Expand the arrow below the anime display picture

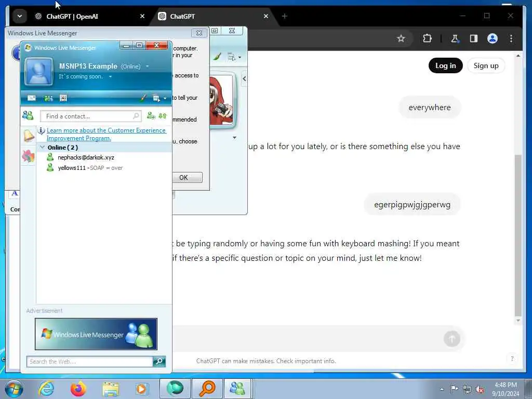point(234,138)
